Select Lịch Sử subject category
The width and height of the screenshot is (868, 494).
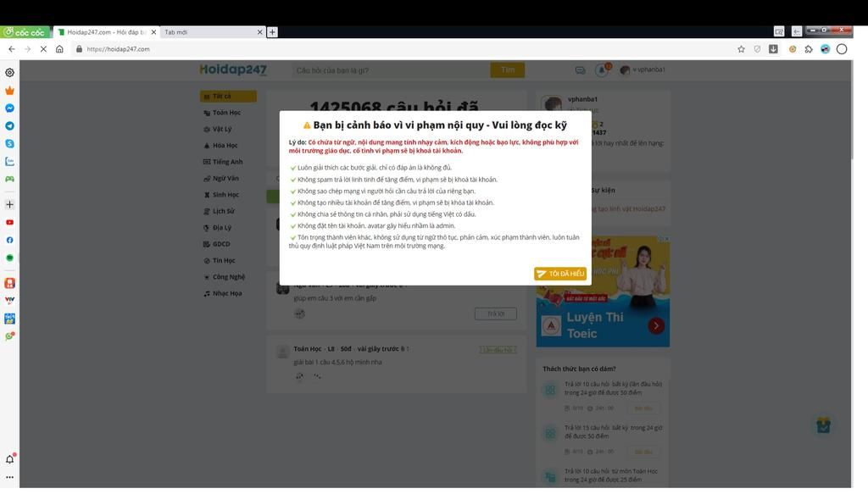tap(220, 211)
